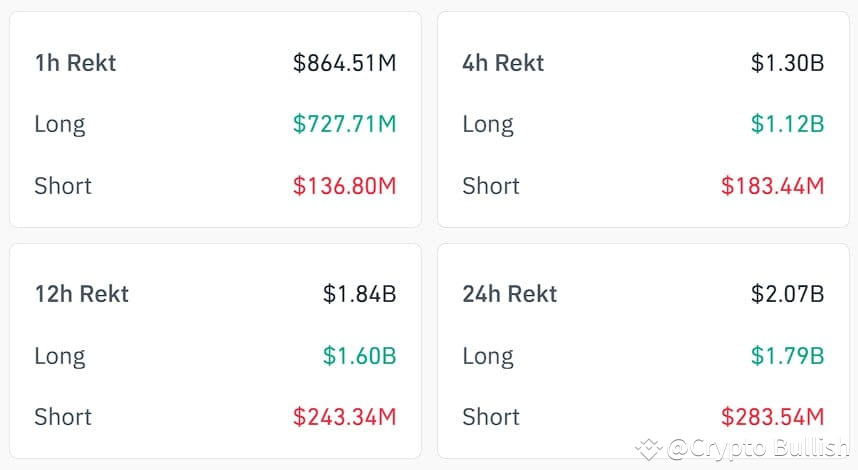Screen dimensions: 858x470
Task: Click the $2.07B total in 24h card
Action: [x=787, y=294]
